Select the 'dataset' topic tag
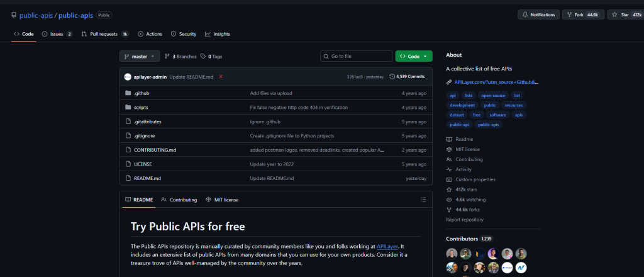Screen dimensions: 644x277 [457, 115]
